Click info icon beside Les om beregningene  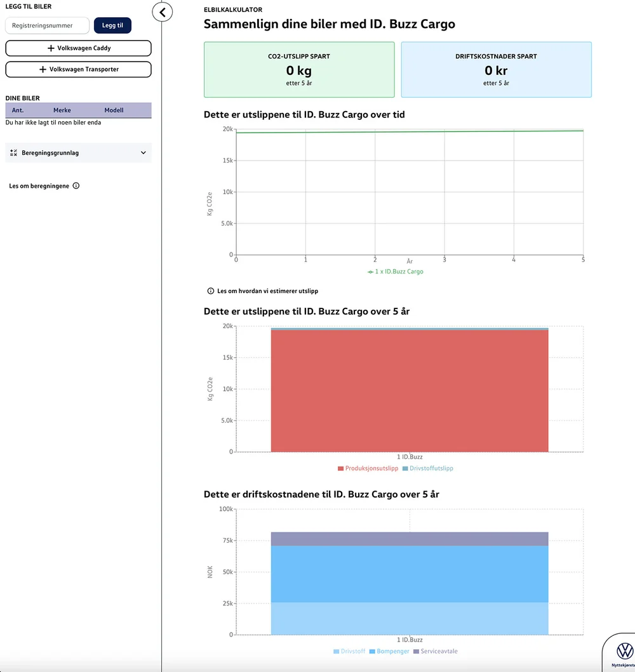pyautogui.click(x=76, y=186)
